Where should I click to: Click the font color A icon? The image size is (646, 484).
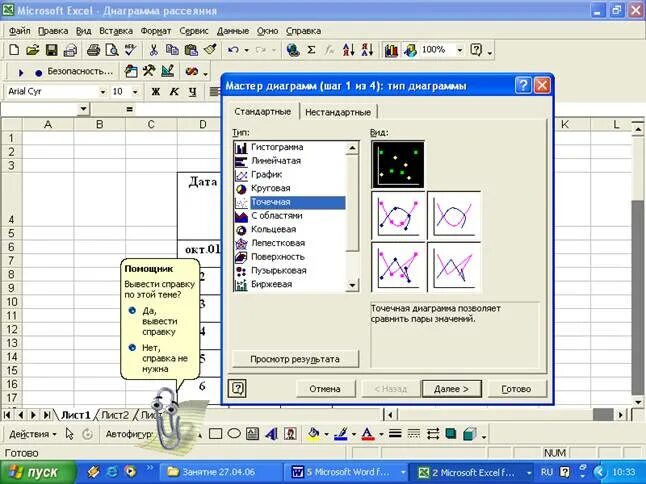[368, 433]
